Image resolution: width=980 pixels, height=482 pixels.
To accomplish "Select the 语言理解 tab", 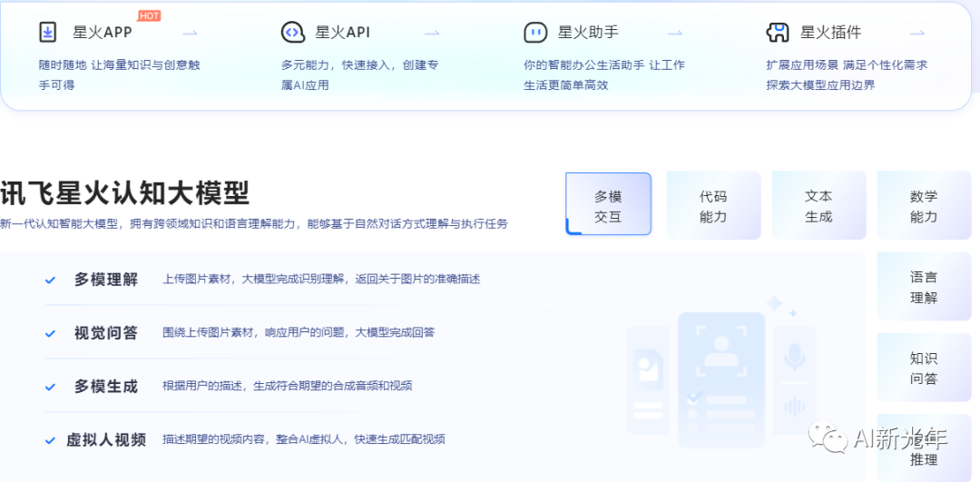I will pyautogui.click(x=924, y=287).
